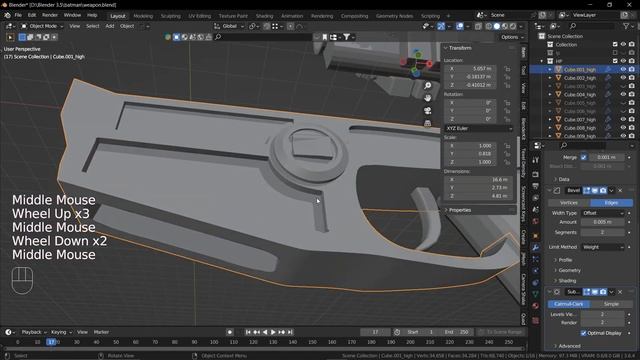Image resolution: width=640 pixels, height=360 pixels.
Task: Open the Material properties sphere tab
Action: (x=536, y=306)
